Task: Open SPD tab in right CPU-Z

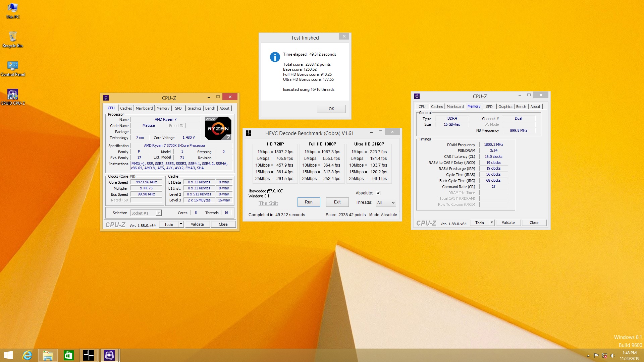Action: click(x=489, y=107)
